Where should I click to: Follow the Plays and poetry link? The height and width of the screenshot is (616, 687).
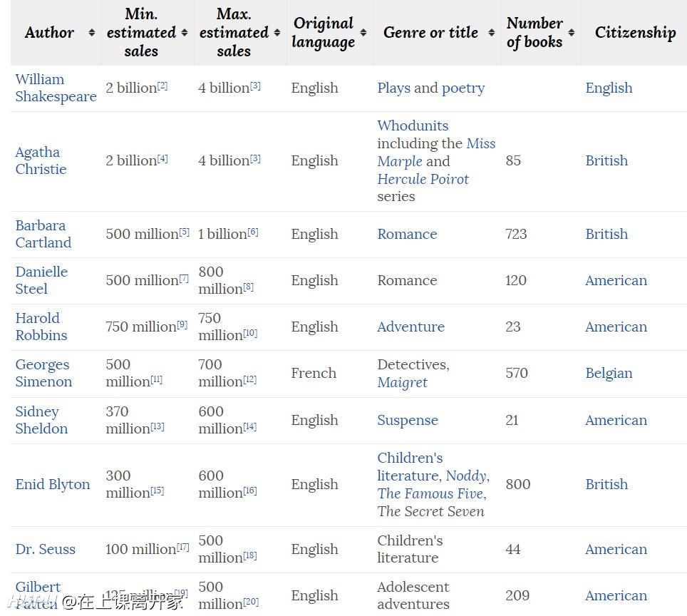click(x=430, y=88)
